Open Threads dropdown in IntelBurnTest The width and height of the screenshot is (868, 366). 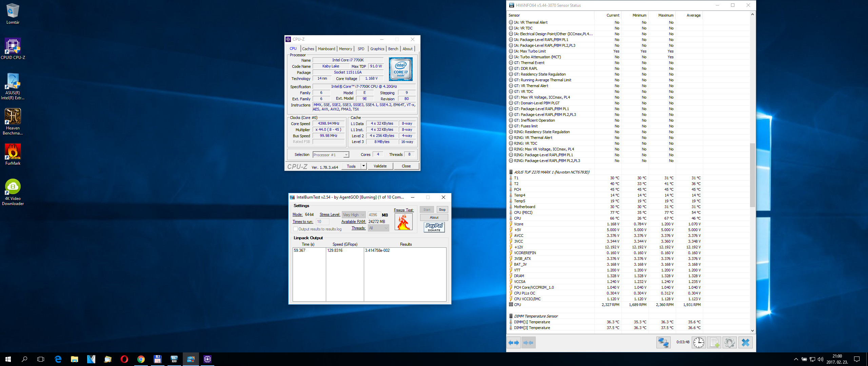pos(378,228)
